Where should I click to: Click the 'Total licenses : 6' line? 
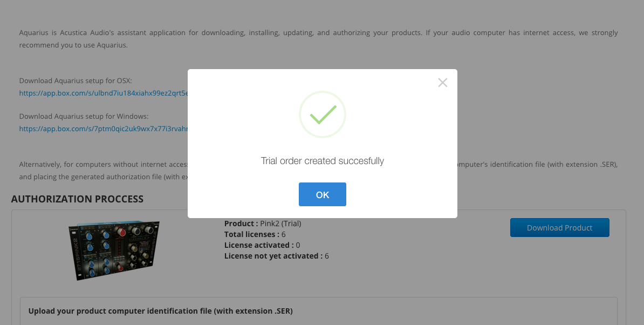pos(255,234)
